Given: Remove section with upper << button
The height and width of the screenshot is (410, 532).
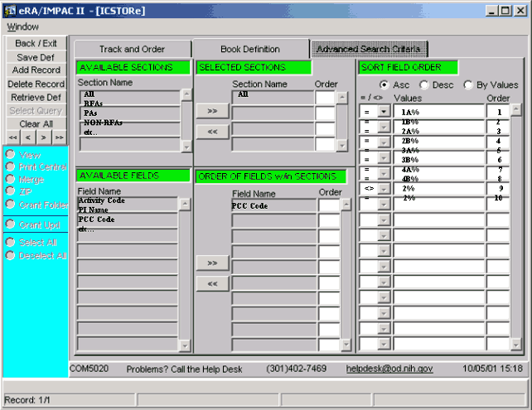Looking at the screenshot, I should pyautogui.click(x=213, y=132).
